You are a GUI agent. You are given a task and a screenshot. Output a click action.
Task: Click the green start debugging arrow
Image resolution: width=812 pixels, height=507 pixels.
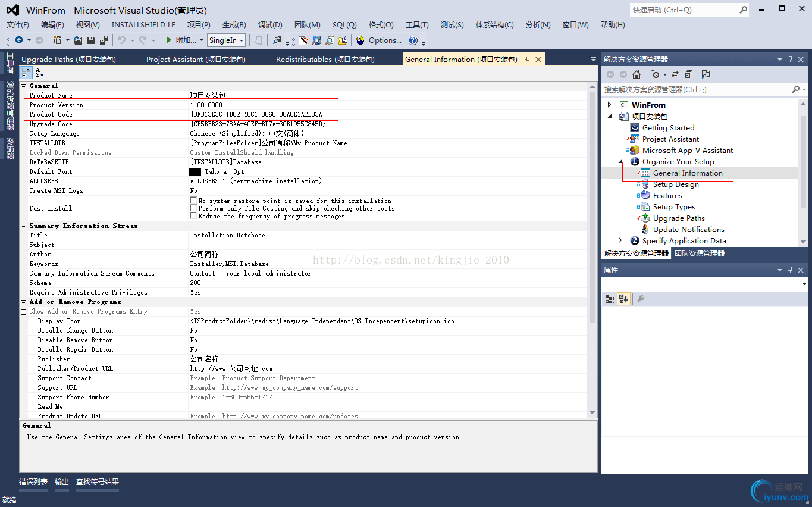click(169, 40)
